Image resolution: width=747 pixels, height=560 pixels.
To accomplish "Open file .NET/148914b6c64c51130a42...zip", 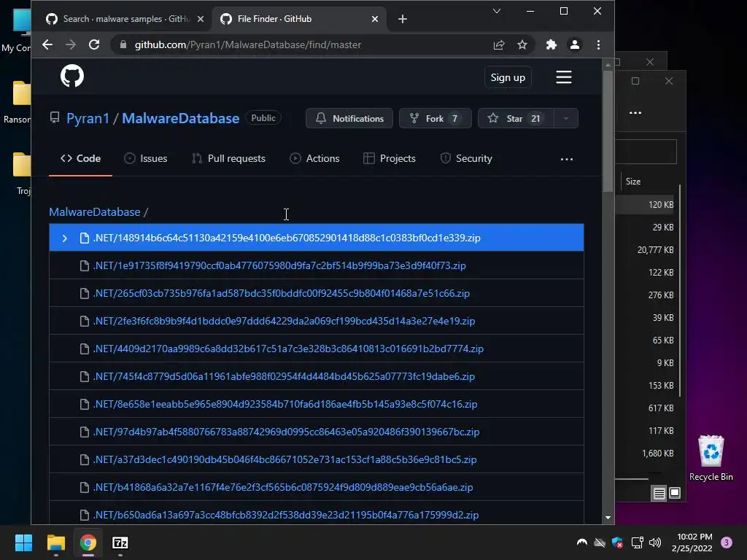I will 317,238.
